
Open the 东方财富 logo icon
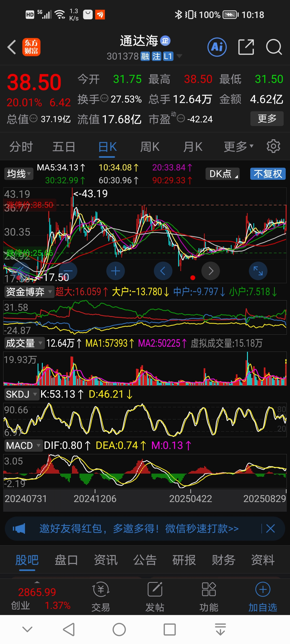31,47
